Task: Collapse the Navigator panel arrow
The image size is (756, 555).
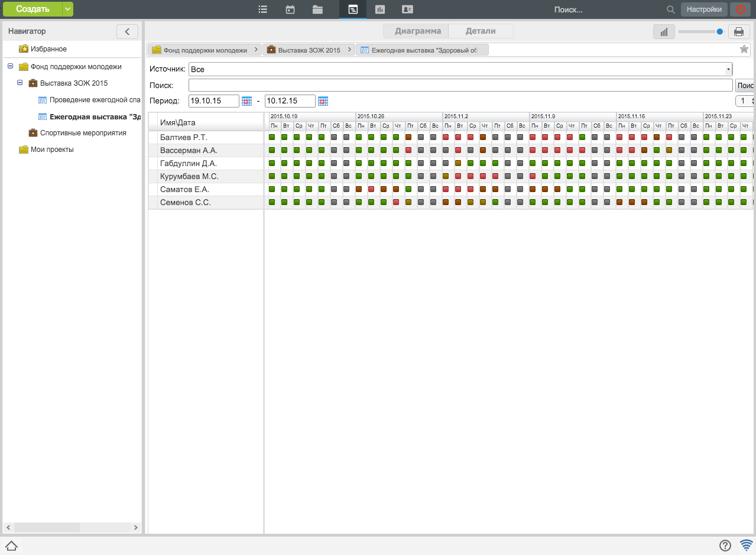Action: pyautogui.click(x=127, y=31)
